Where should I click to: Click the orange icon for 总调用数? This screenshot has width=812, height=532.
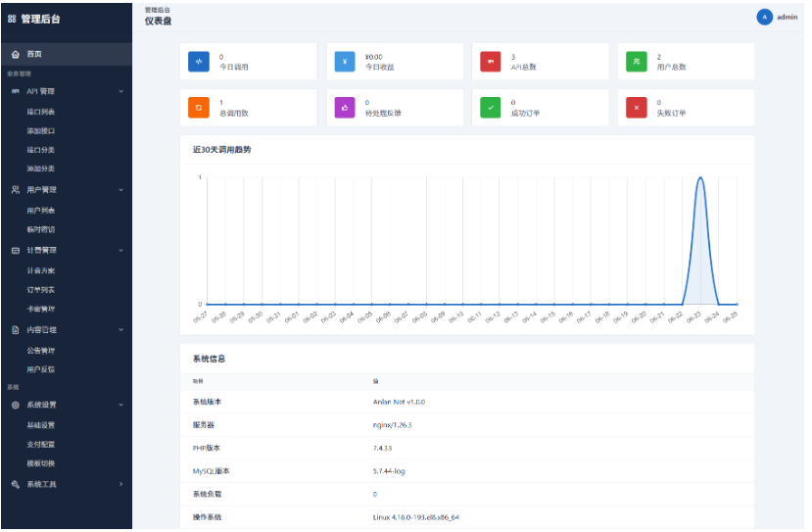[199, 108]
